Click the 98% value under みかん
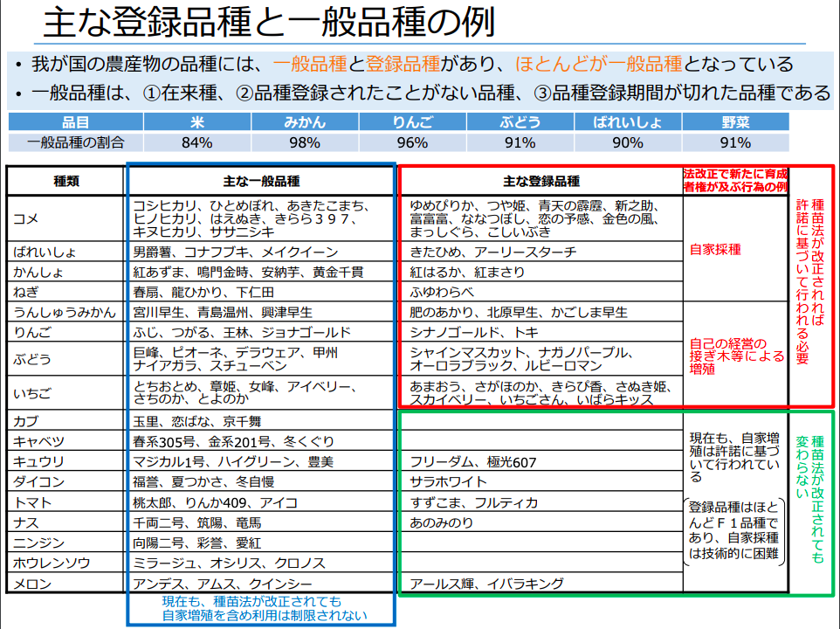Viewport: 840px width, 629px height. (x=304, y=142)
